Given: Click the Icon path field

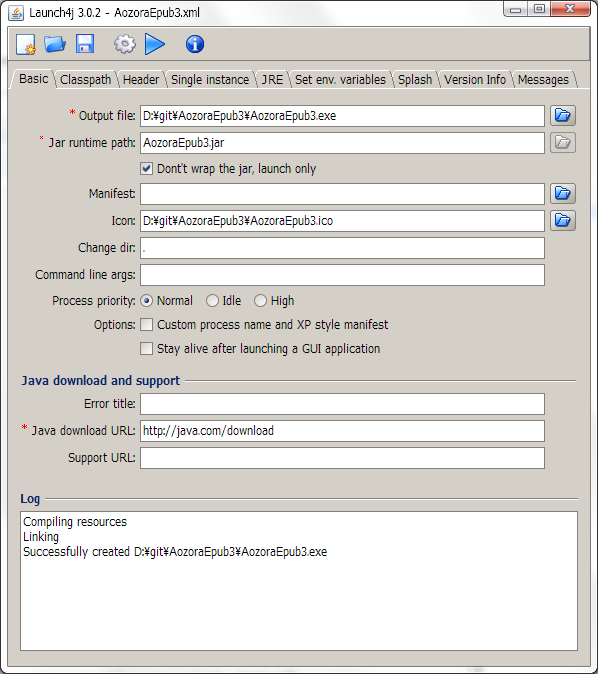Looking at the screenshot, I should pyautogui.click(x=342, y=221).
